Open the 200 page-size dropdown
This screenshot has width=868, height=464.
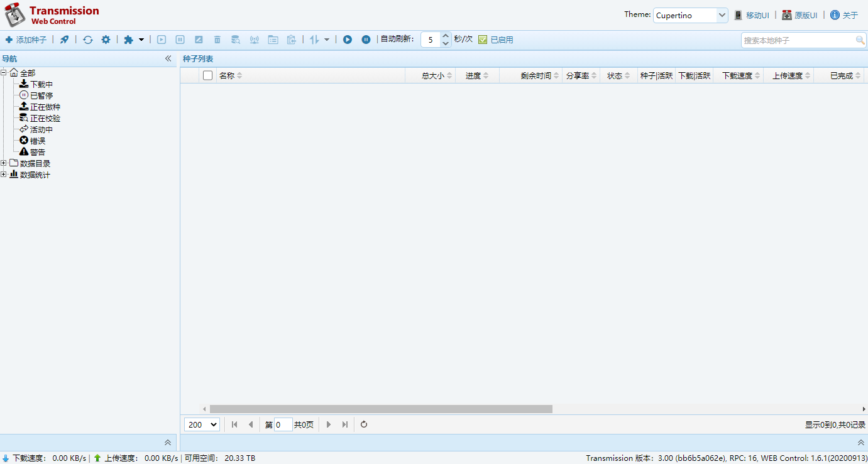(202, 424)
